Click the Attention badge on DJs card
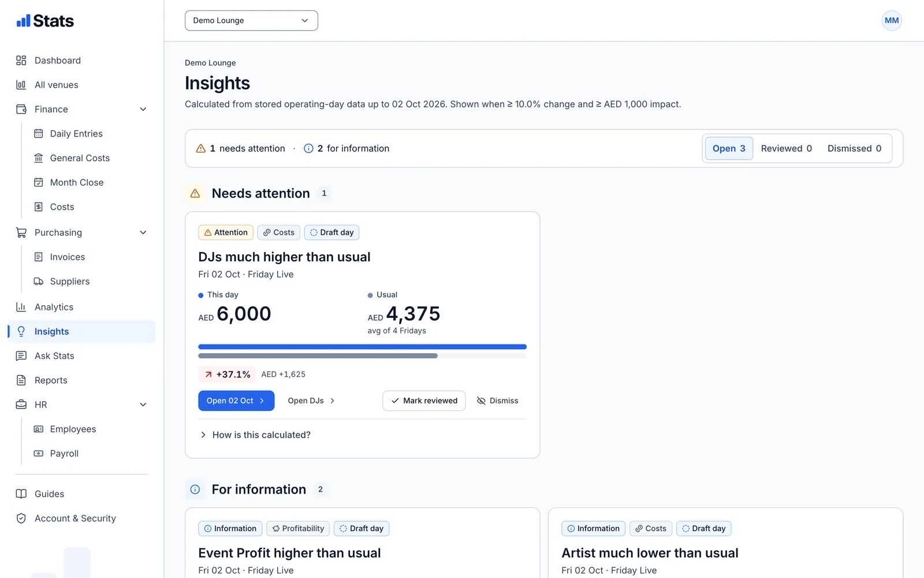 point(226,232)
